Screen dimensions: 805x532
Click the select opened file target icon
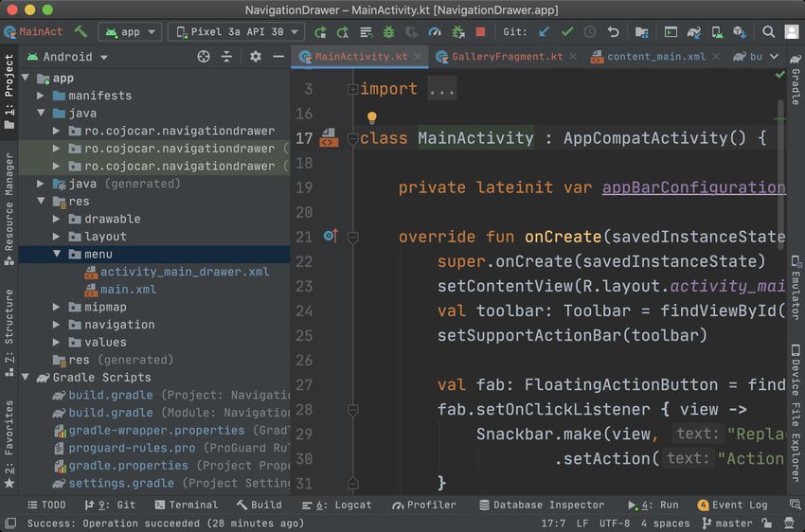click(204, 57)
